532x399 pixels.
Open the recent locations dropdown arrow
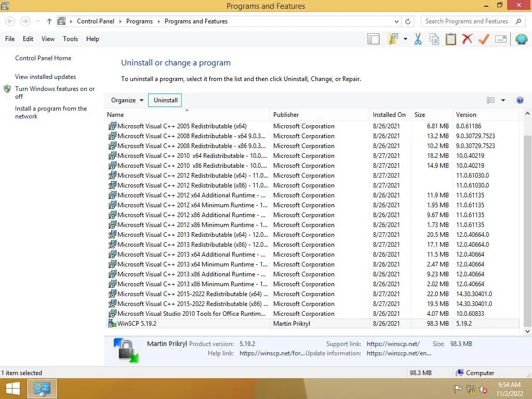pyautogui.click(x=37, y=21)
